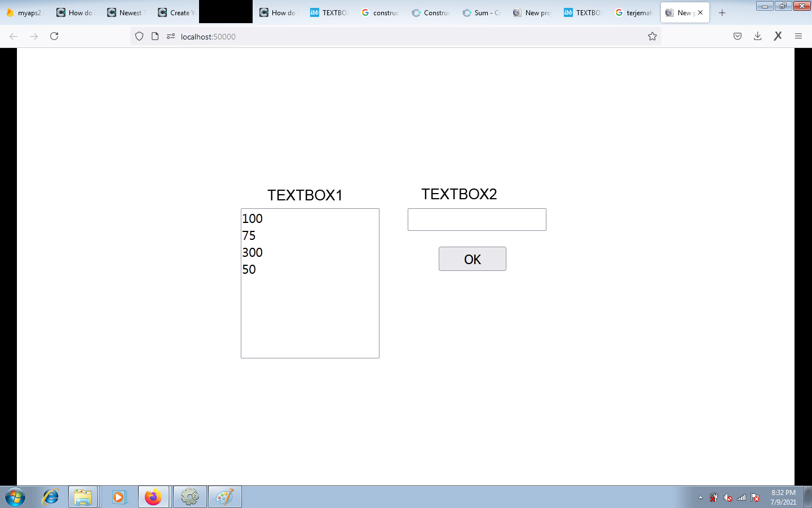The width and height of the screenshot is (812, 508).
Task: Click Show desktop strip beside the clock
Action: pos(808,497)
